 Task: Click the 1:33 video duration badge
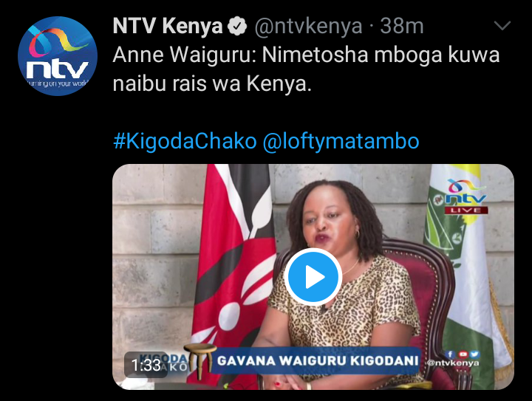click(x=146, y=365)
